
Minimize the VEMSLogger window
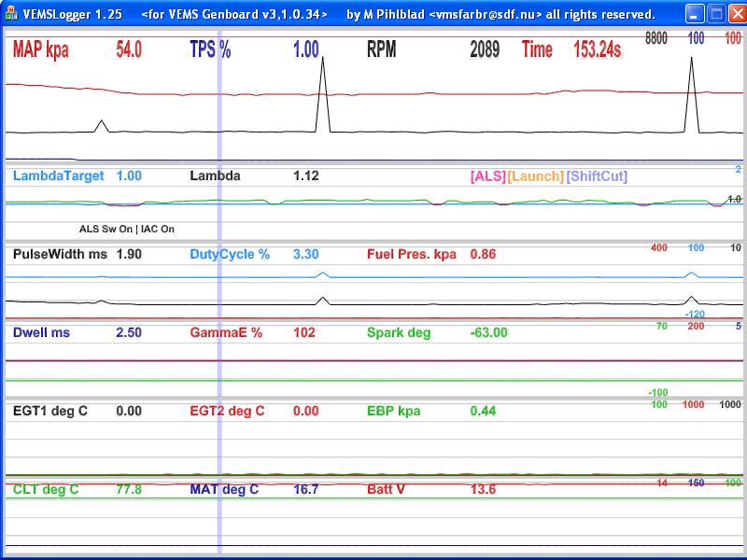[695, 14]
